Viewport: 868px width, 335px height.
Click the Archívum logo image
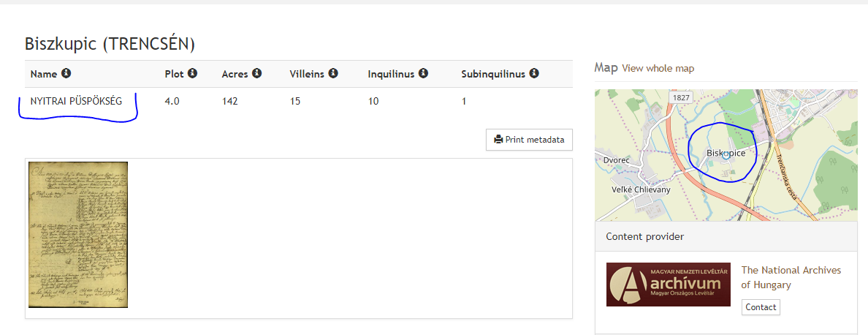pos(668,284)
